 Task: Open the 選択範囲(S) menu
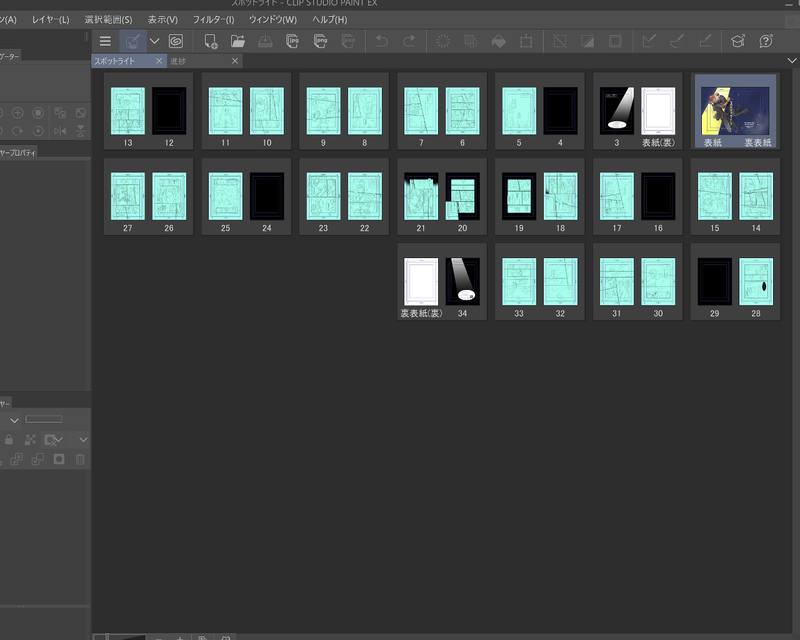click(108, 20)
